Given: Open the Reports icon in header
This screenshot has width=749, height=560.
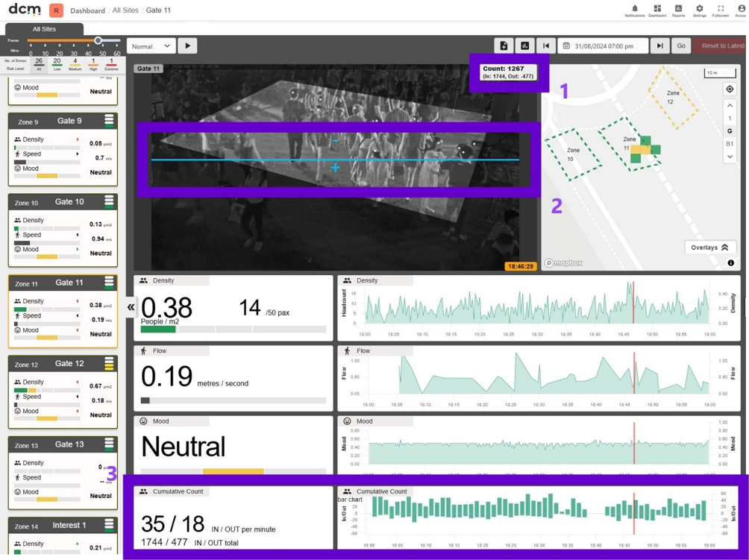Looking at the screenshot, I should (x=678, y=9).
